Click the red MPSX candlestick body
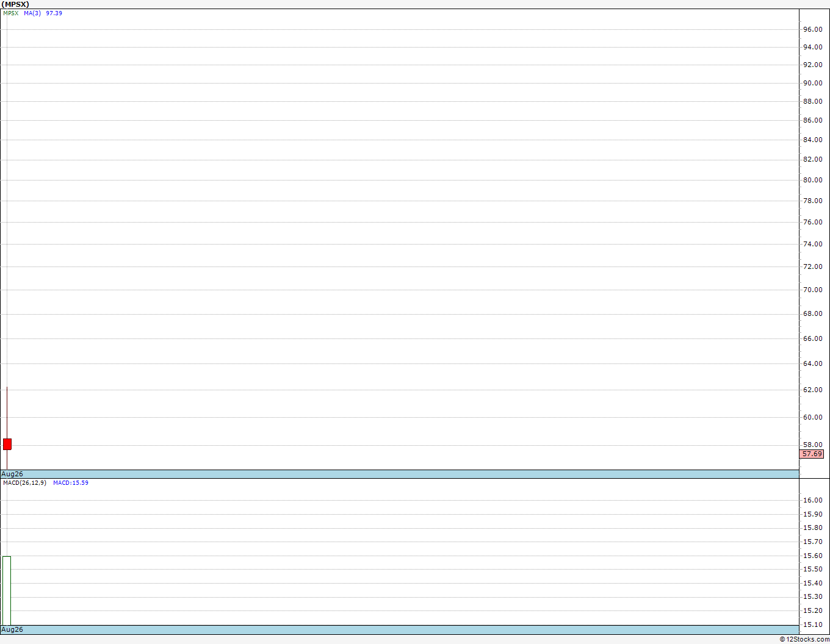This screenshot has width=830, height=644. pos(7,444)
